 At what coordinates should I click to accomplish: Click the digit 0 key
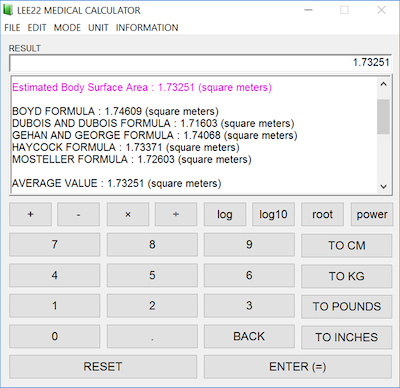55,336
